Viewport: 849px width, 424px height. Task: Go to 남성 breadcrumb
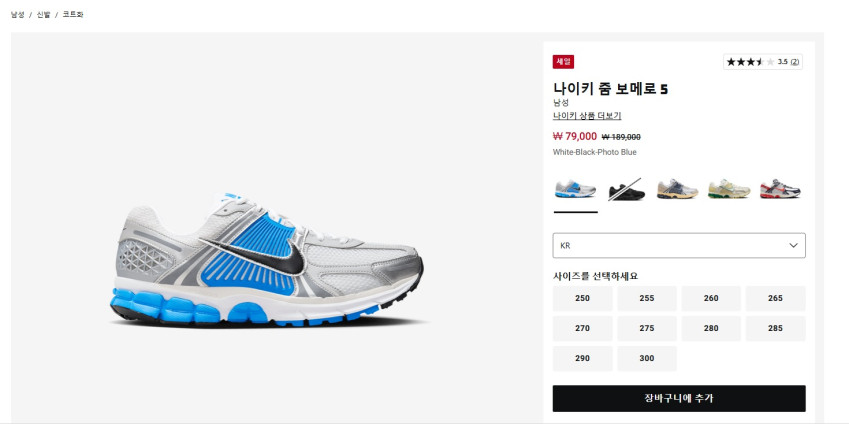17,15
